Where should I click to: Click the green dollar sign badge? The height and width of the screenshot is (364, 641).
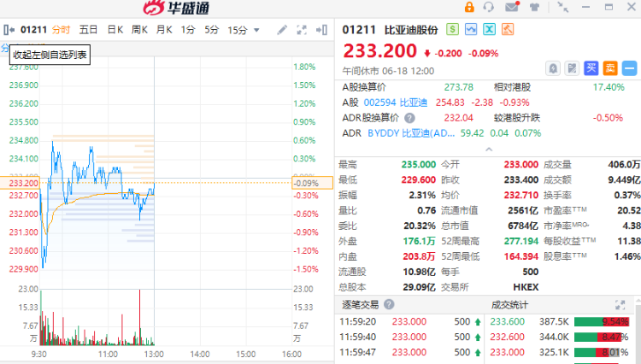click(452, 29)
